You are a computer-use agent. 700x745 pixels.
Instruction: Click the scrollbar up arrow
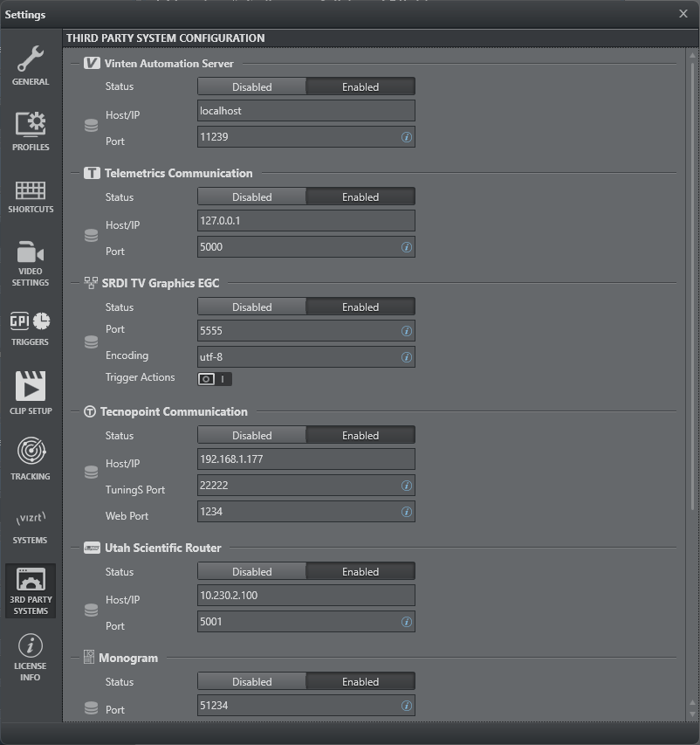pyautogui.click(x=692, y=56)
